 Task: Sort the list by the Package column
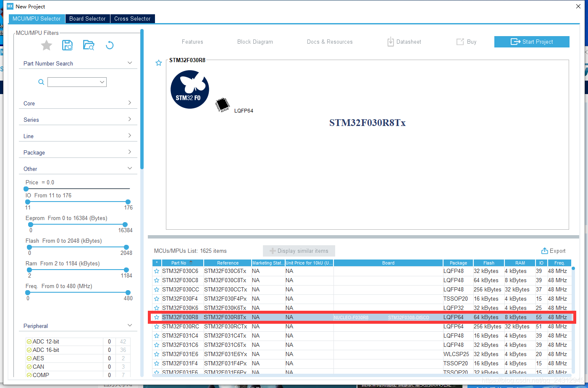458,263
